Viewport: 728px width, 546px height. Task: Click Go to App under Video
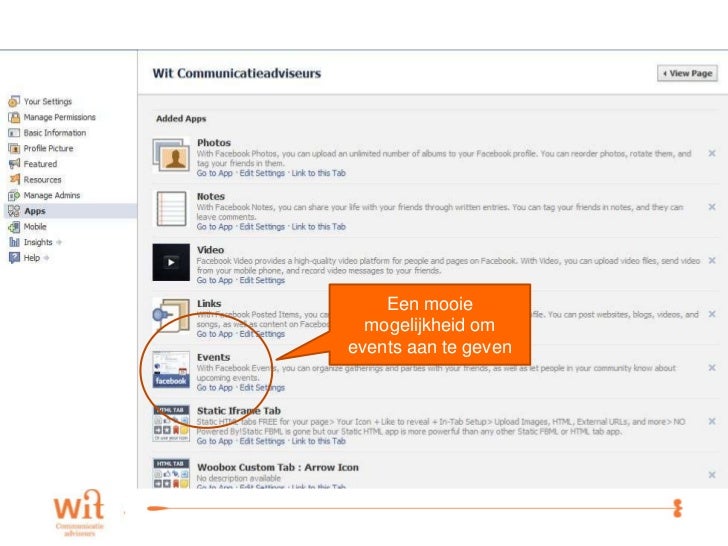click(214, 280)
